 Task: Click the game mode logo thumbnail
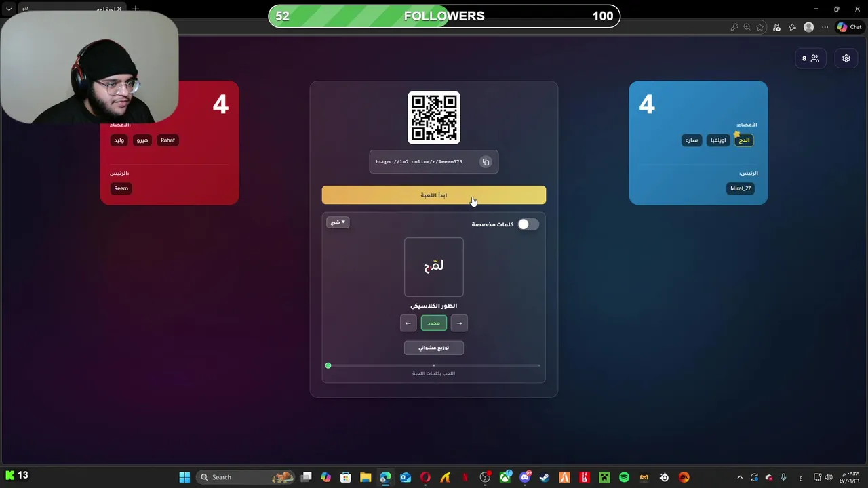point(434,267)
